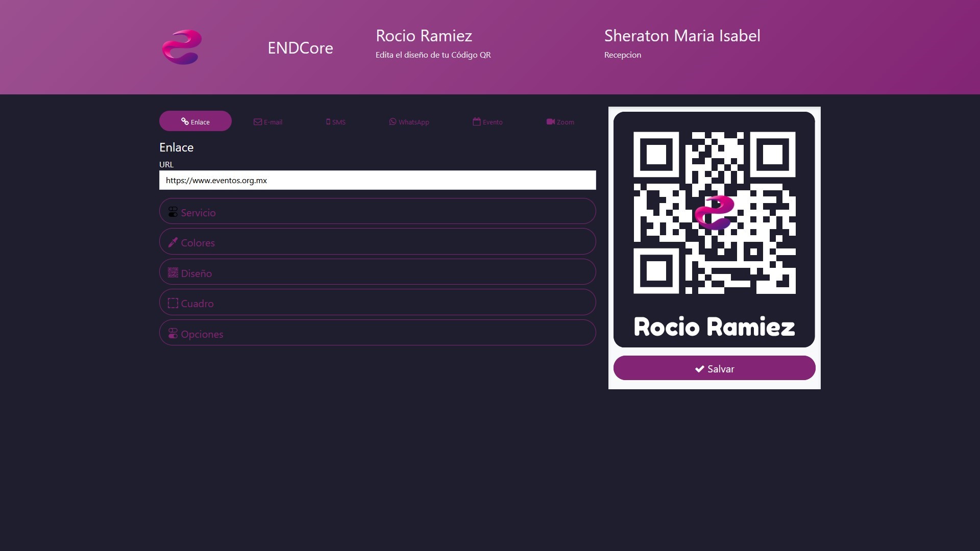980x551 pixels.
Task: Click the URL input field
Action: pos(378,180)
